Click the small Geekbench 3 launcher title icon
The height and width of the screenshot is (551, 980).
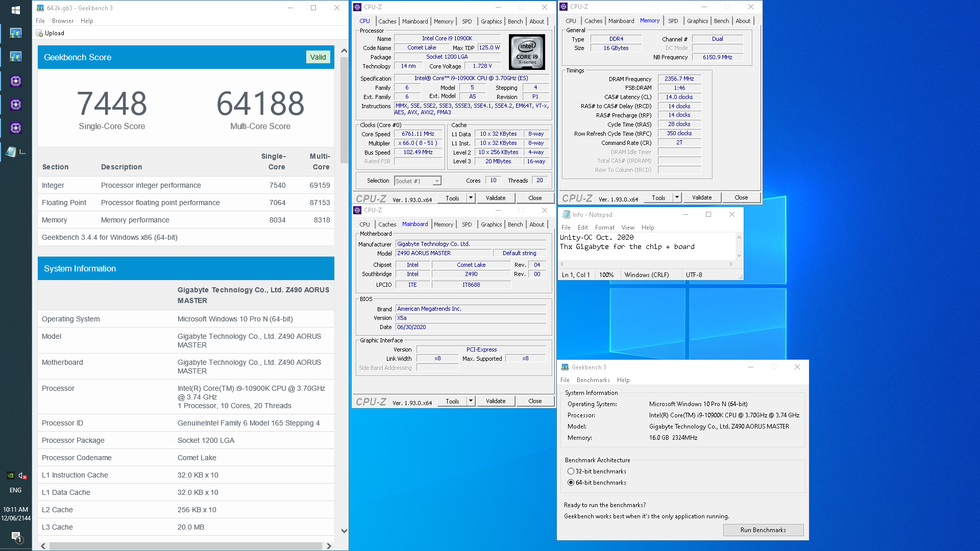[x=565, y=367]
